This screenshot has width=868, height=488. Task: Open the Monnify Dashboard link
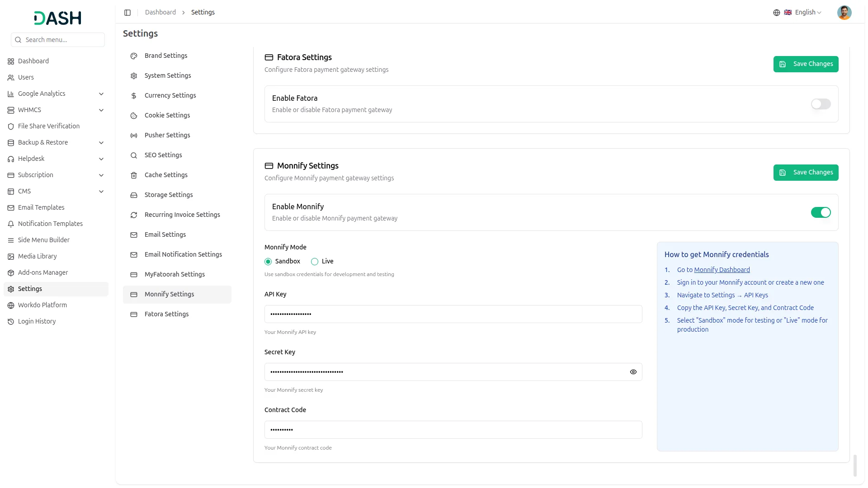tap(722, 270)
